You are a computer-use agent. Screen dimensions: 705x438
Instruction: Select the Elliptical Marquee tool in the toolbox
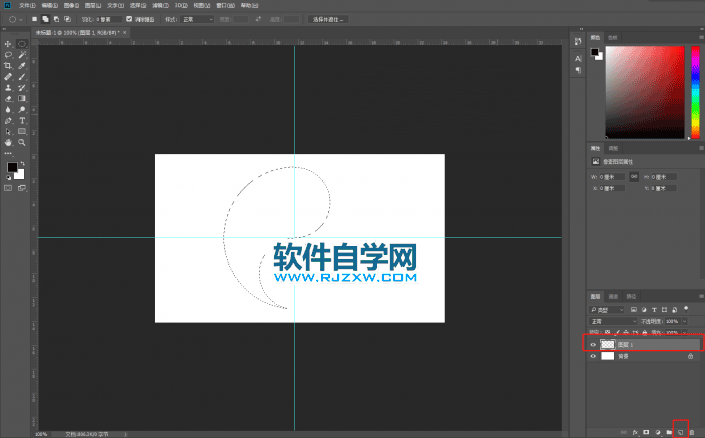tap(22, 44)
